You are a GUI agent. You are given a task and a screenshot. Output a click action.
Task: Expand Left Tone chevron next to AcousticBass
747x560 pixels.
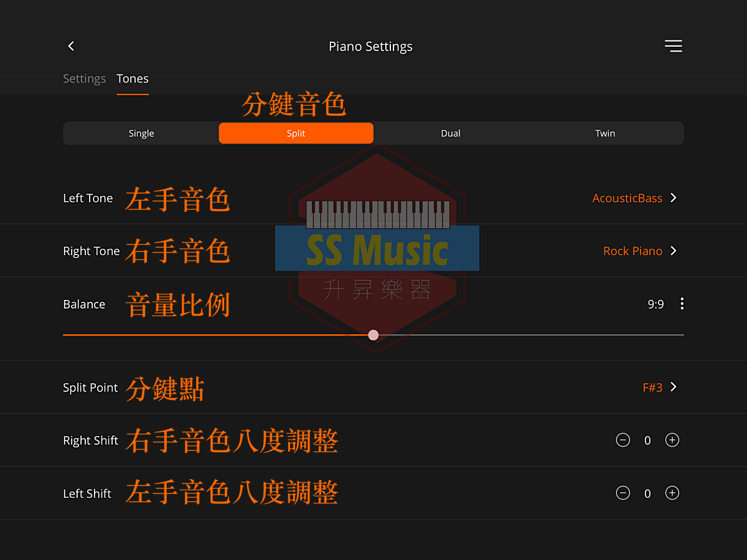coord(674,198)
